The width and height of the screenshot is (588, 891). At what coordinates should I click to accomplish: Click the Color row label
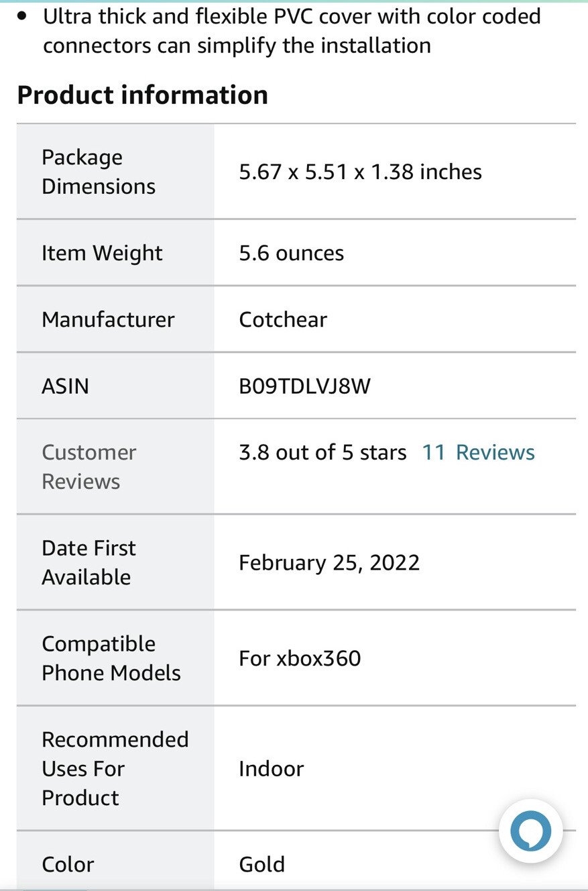tap(68, 864)
